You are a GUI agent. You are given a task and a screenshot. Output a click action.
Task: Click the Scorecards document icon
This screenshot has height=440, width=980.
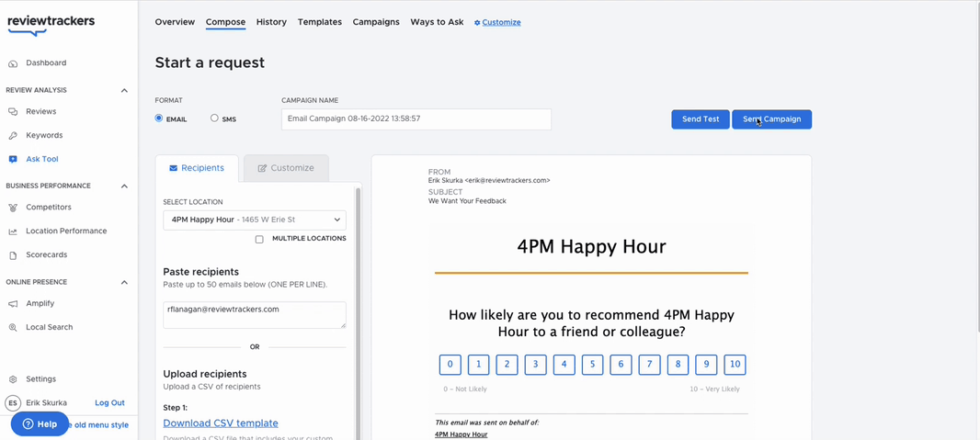[13, 255]
